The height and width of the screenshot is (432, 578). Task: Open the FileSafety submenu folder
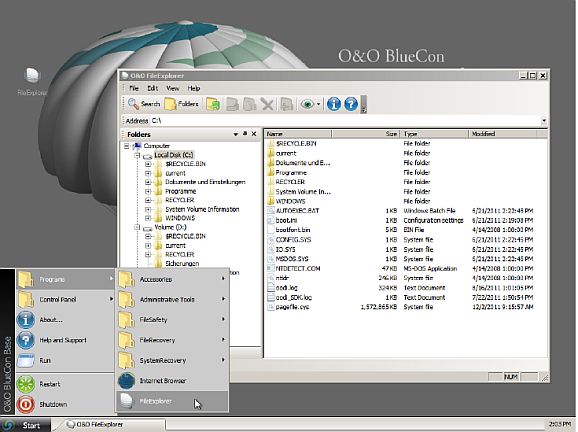[172, 320]
